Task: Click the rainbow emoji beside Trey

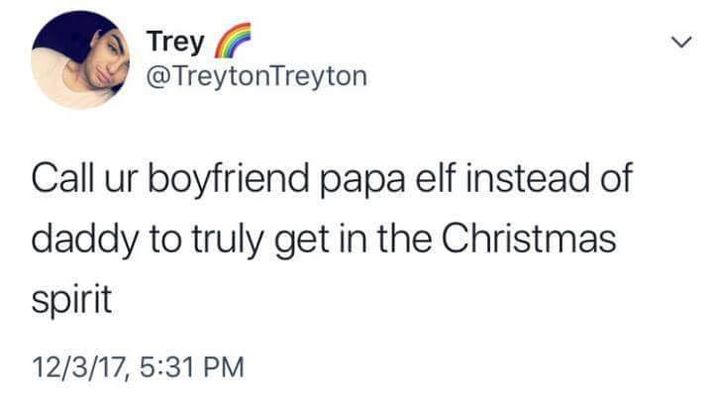Action: (233, 40)
